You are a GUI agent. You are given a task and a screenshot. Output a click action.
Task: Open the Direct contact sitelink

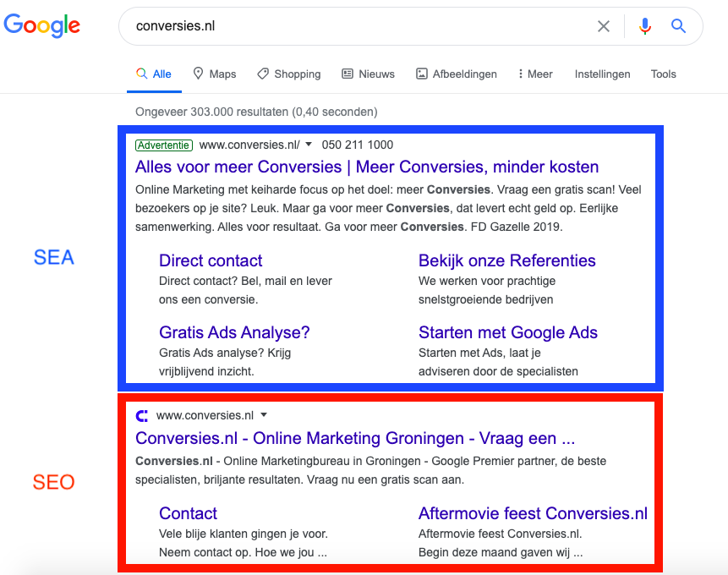(211, 260)
